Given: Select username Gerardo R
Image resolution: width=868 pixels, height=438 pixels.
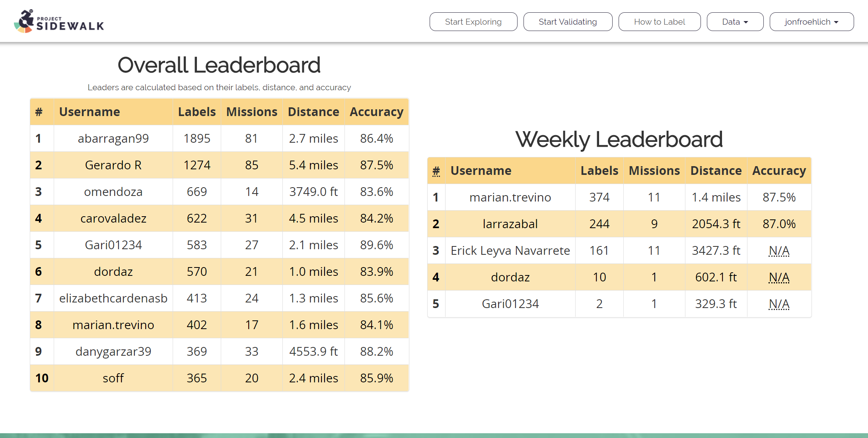Looking at the screenshot, I should click(113, 165).
